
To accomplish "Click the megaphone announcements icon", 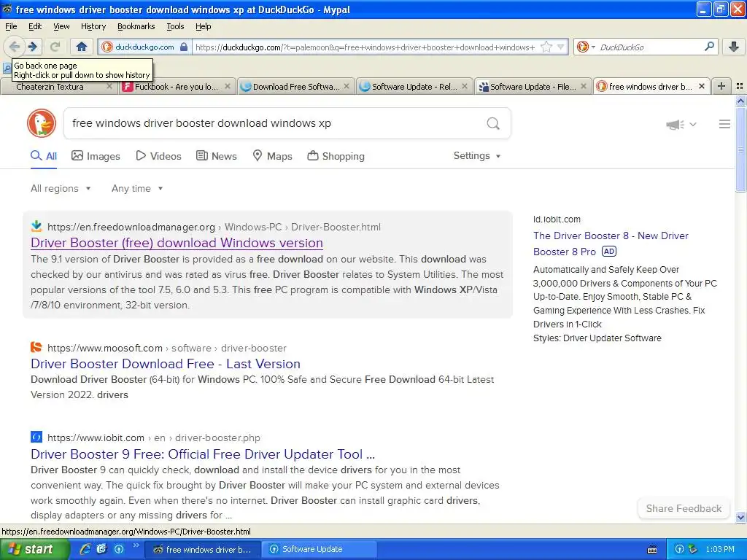I will point(675,125).
